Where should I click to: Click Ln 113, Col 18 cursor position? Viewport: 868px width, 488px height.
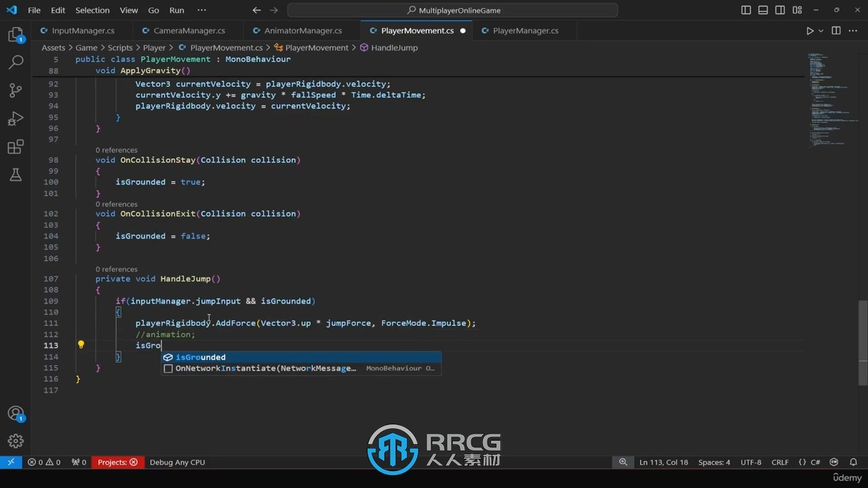click(x=663, y=462)
